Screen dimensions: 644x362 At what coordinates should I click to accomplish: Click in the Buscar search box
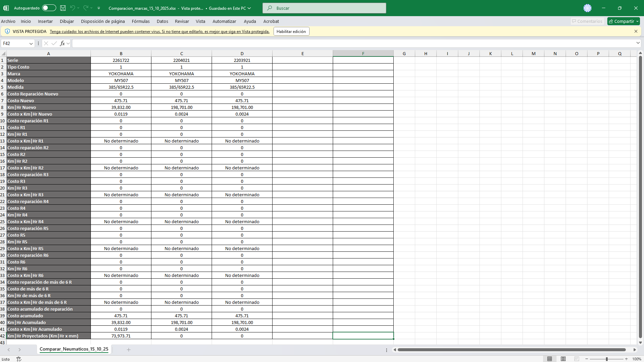325,8
